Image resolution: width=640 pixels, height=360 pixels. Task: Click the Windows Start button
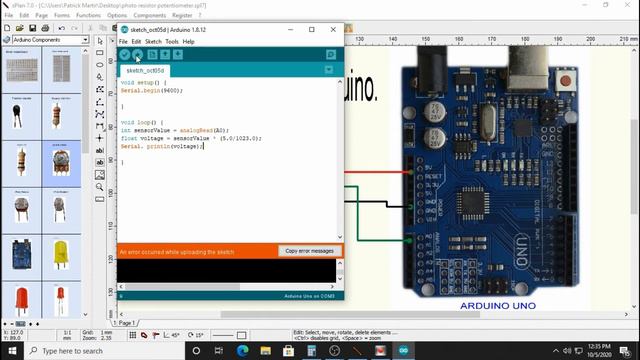pyautogui.click(x=12, y=351)
